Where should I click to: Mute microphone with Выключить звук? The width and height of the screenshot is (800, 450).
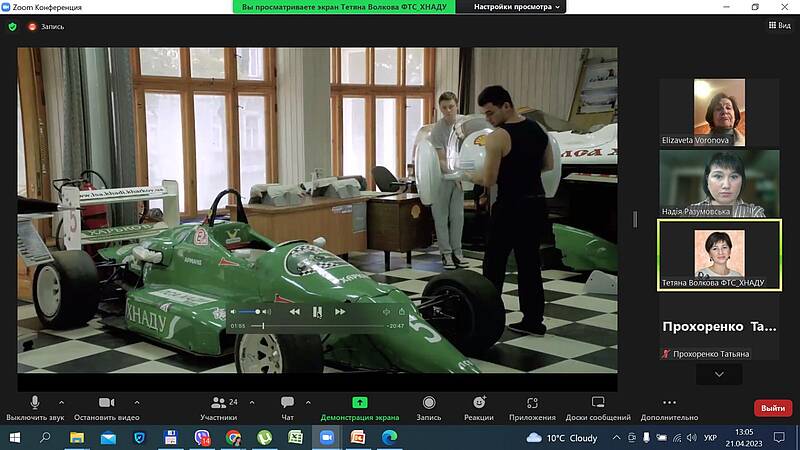[x=35, y=408]
